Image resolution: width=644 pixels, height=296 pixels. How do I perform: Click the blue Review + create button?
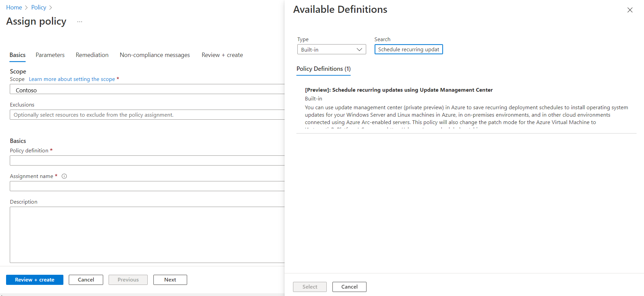click(35, 280)
